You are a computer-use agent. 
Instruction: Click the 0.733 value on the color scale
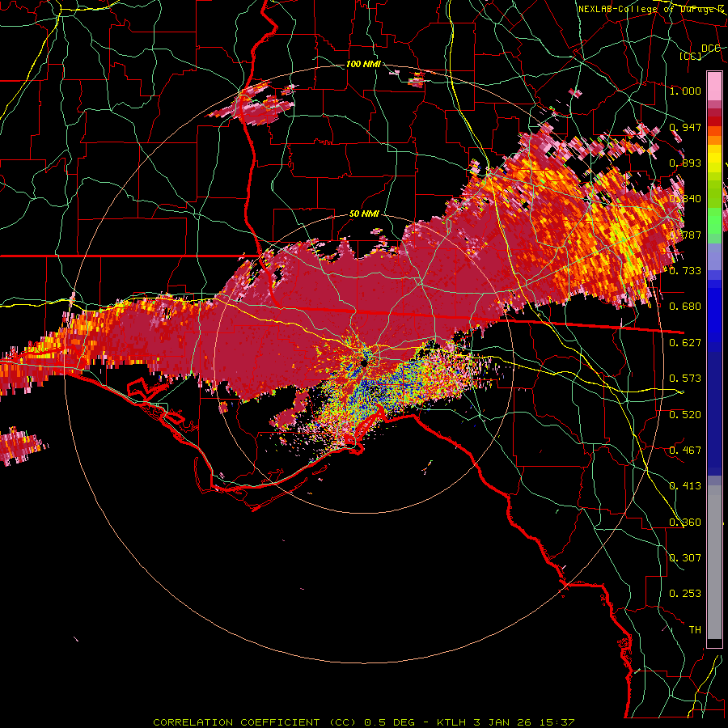pyautogui.click(x=685, y=271)
